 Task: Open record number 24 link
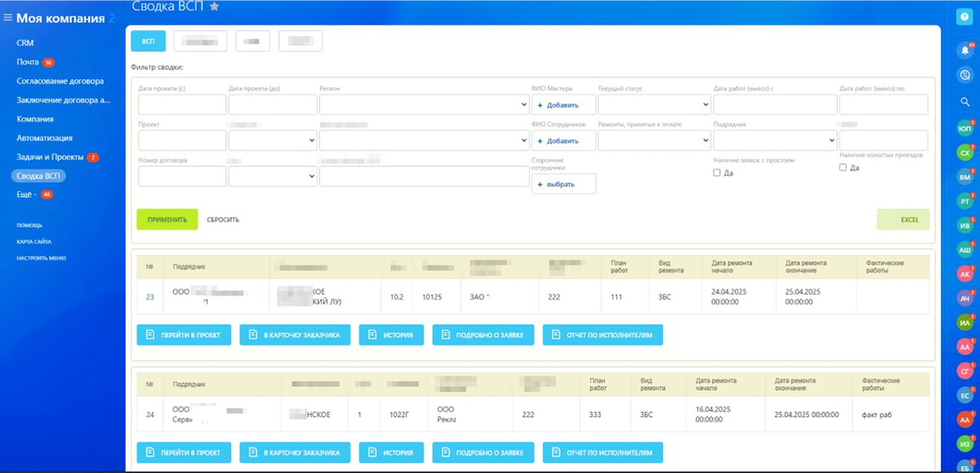150,414
